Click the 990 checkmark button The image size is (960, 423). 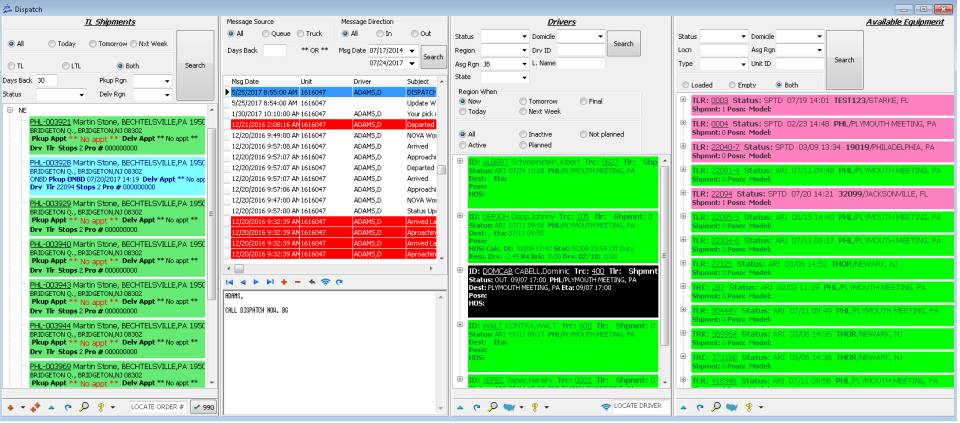(204, 407)
